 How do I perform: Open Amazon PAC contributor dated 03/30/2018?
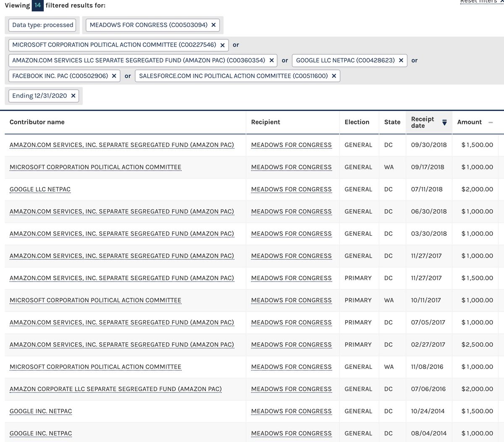pos(122,234)
